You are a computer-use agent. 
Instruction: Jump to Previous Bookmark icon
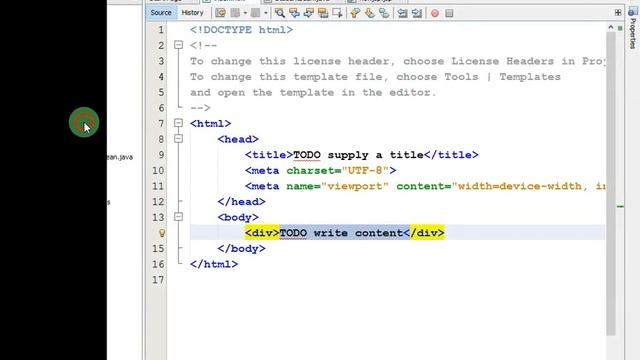pyautogui.click(x=355, y=13)
